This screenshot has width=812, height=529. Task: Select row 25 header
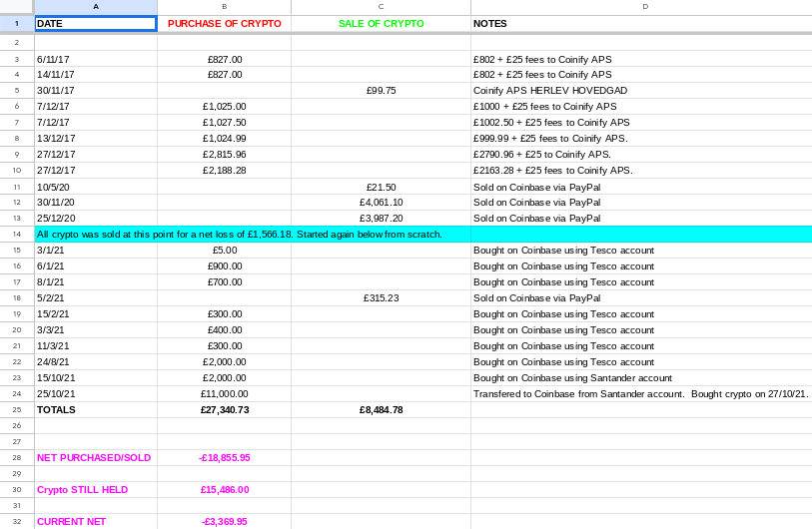(17, 409)
